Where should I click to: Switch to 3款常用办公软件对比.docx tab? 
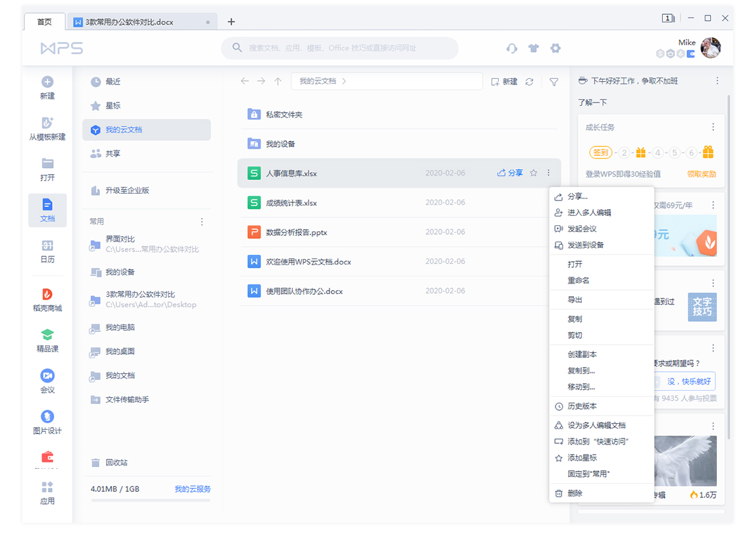142,22
